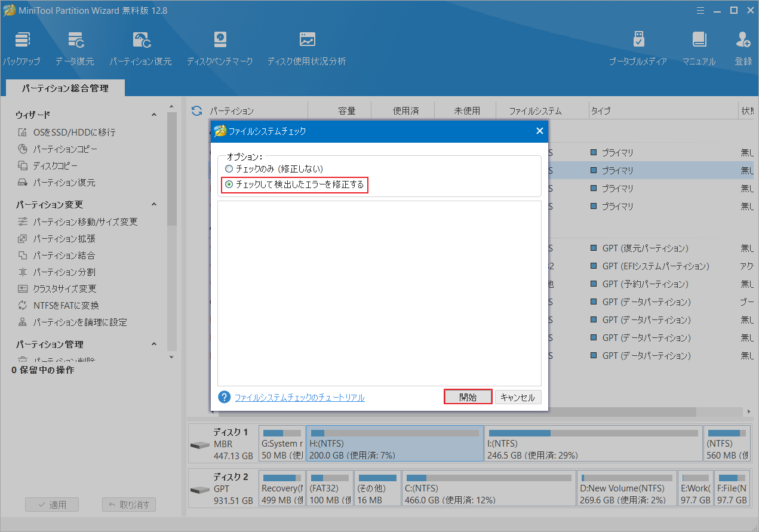Sort by タイプ column header
The image size is (759, 532).
point(601,110)
